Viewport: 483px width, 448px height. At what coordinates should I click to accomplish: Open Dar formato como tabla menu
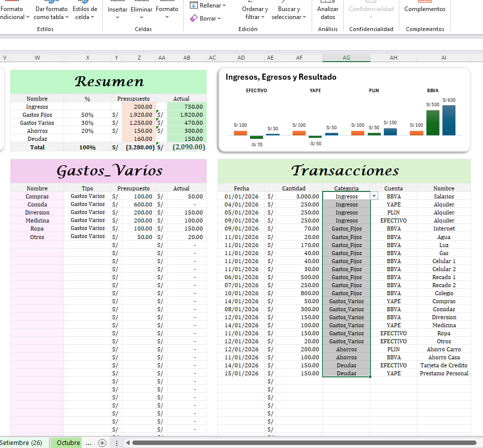(x=51, y=13)
